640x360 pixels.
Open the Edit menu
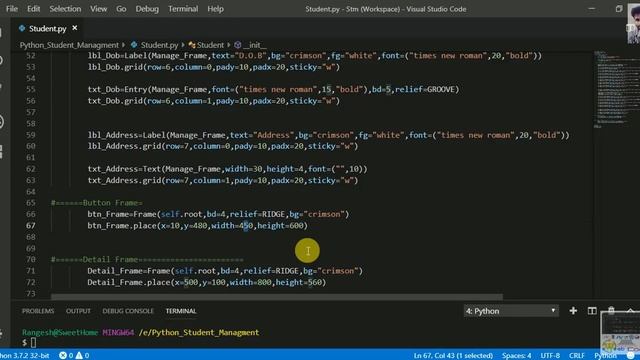tap(33, 9)
